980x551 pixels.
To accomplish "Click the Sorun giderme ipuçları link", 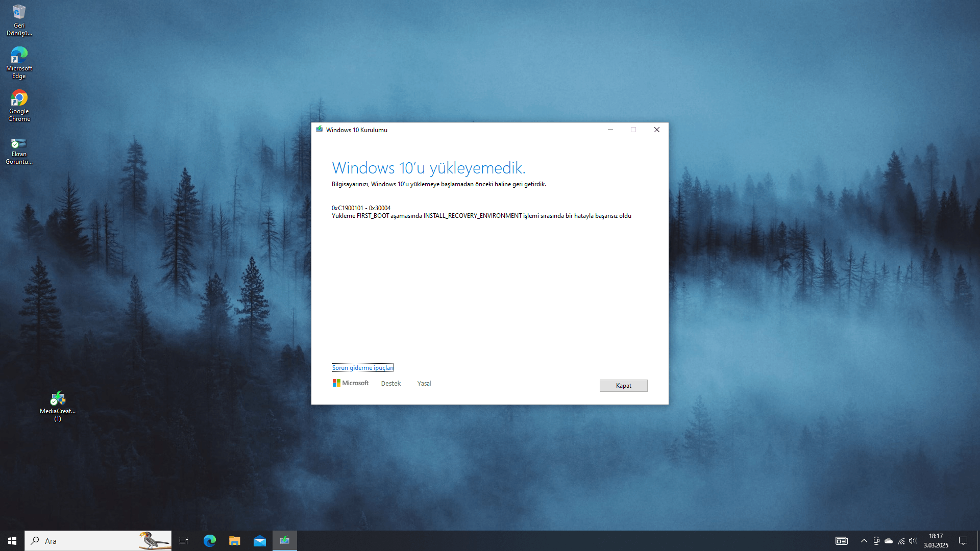I will (x=362, y=368).
